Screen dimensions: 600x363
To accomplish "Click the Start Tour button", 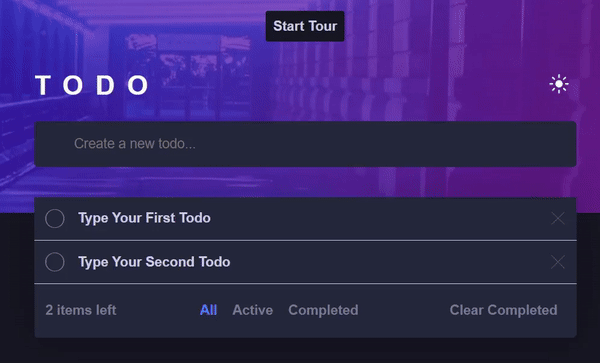I will pos(305,26).
